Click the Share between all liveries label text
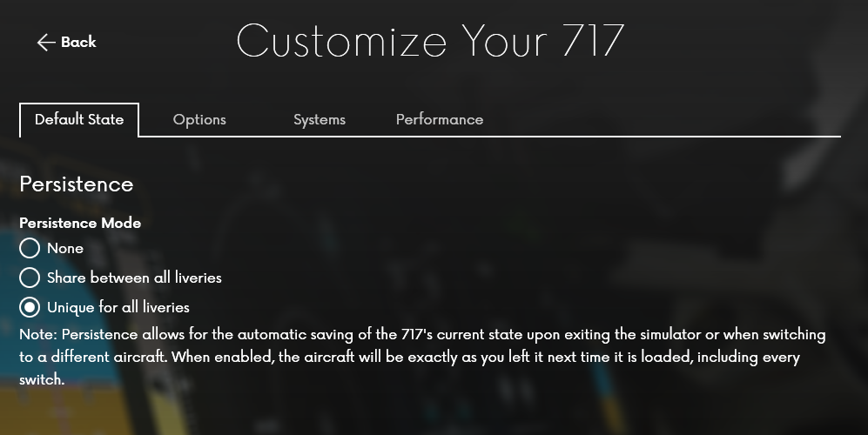 (x=134, y=278)
